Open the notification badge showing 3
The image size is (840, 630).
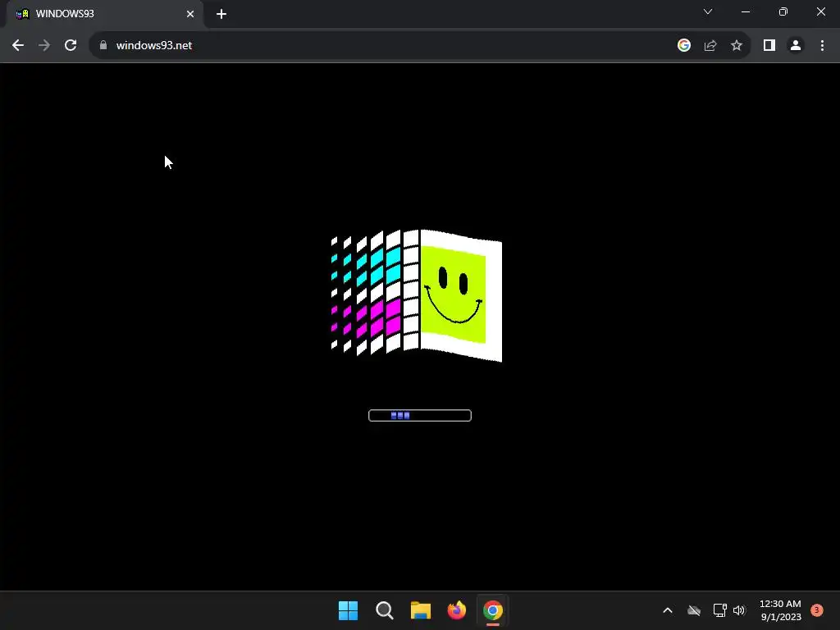[817, 610]
